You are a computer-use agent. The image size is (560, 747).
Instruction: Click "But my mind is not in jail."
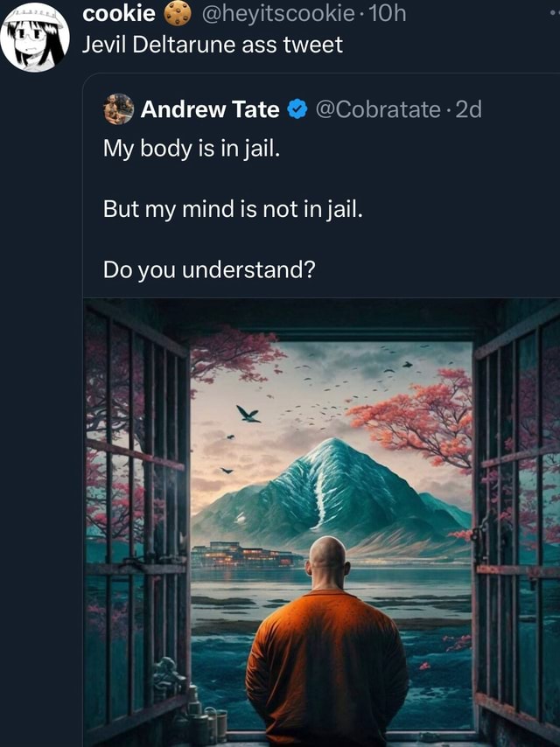[233, 209]
